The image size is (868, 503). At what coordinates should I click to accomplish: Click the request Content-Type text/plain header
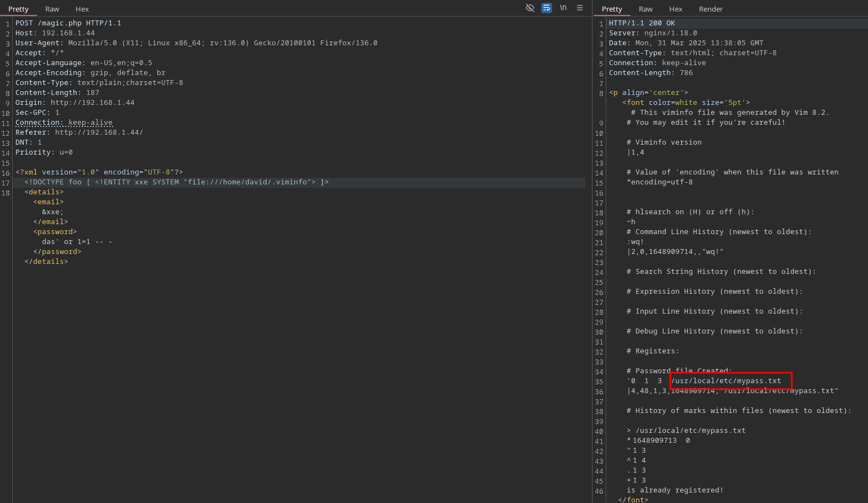click(x=99, y=83)
